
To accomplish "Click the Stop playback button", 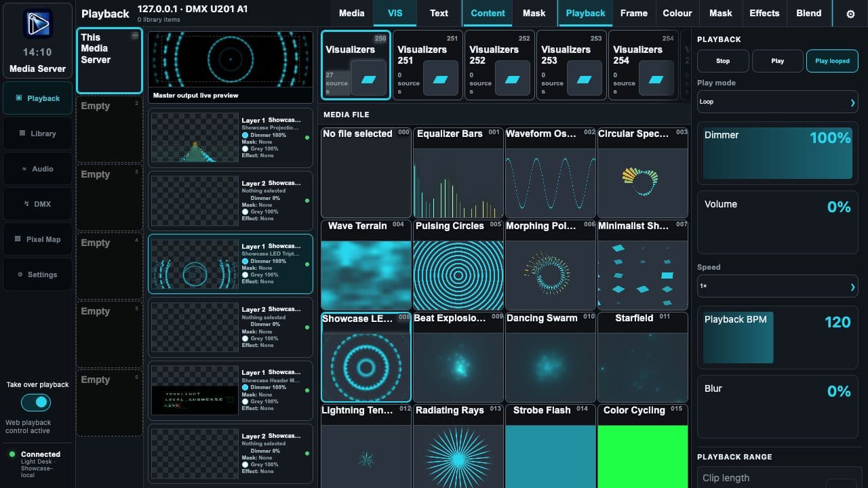I will (x=723, y=61).
